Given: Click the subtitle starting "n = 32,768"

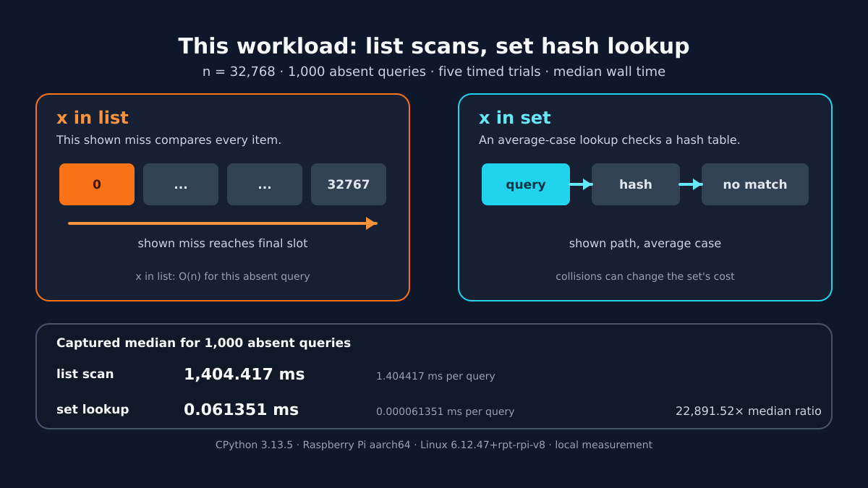Looking at the screenshot, I should pyautogui.click(x=434, y=72).
